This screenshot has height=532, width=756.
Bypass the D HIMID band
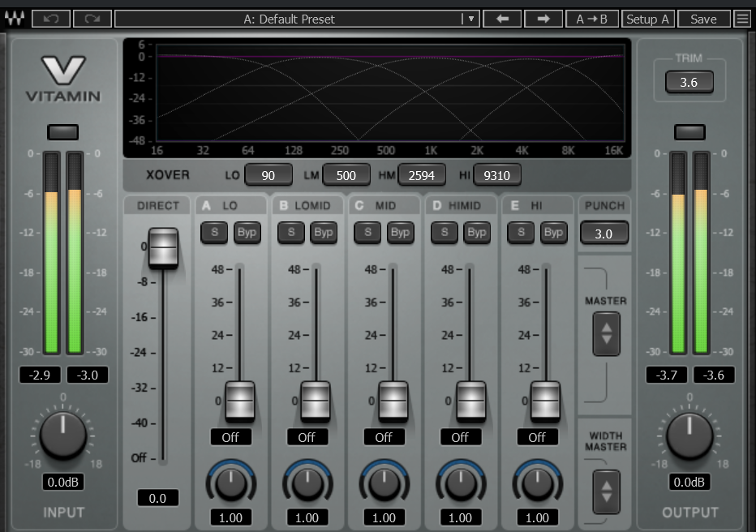click(477, 232)
